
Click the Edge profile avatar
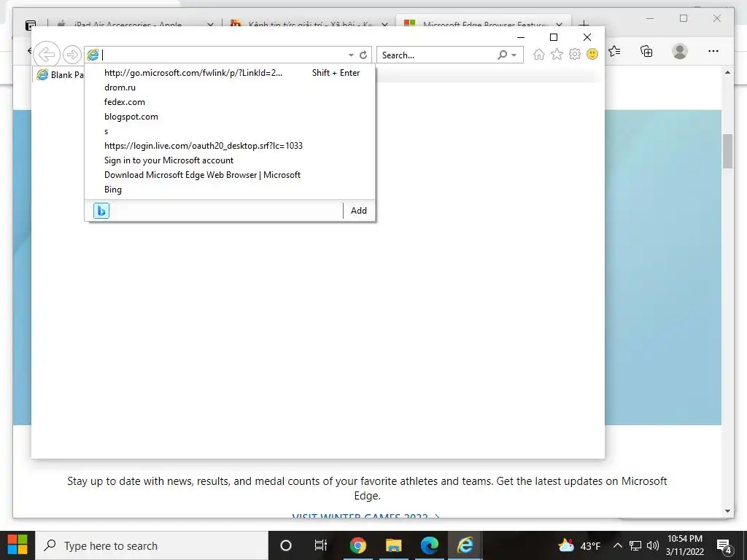click(680, 51)
